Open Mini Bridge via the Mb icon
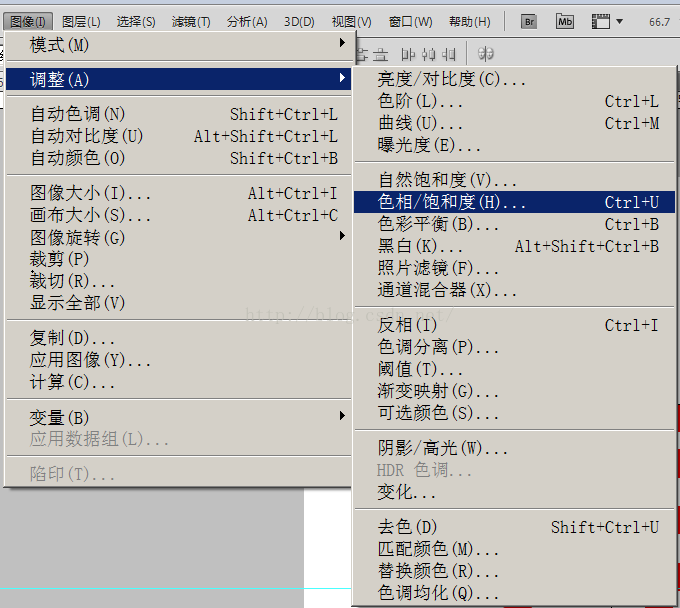The width and height of the screenshot is (680, 608). (x=565, y=21)
